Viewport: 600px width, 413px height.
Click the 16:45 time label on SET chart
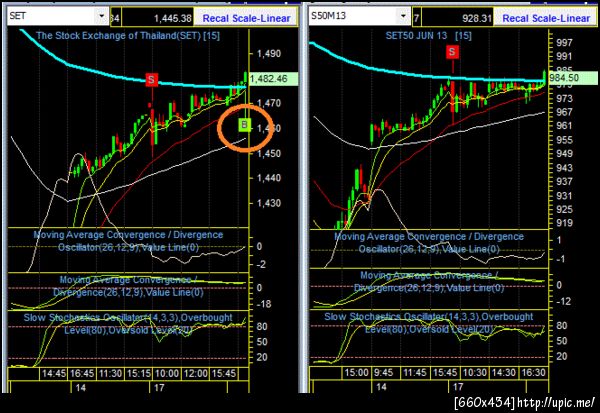(82, 374)
